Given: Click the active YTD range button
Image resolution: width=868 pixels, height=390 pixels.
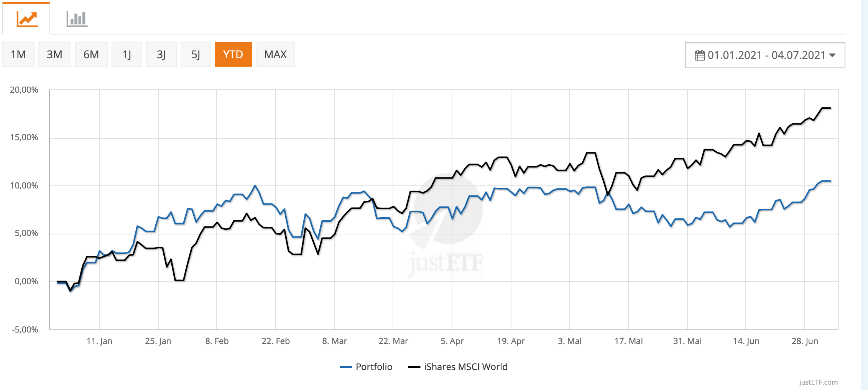Looking at the screenshot, I should 233,54.
